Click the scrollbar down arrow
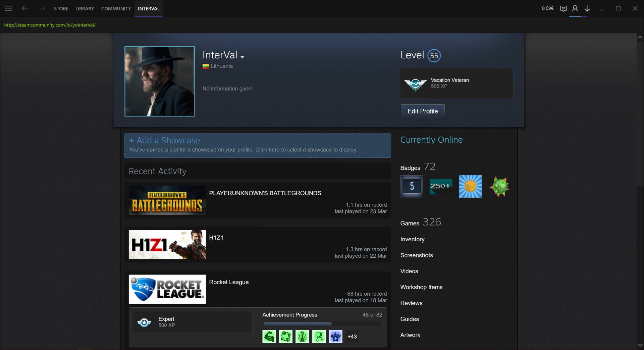This screenshot has height=350, width=644. (640, 345)
